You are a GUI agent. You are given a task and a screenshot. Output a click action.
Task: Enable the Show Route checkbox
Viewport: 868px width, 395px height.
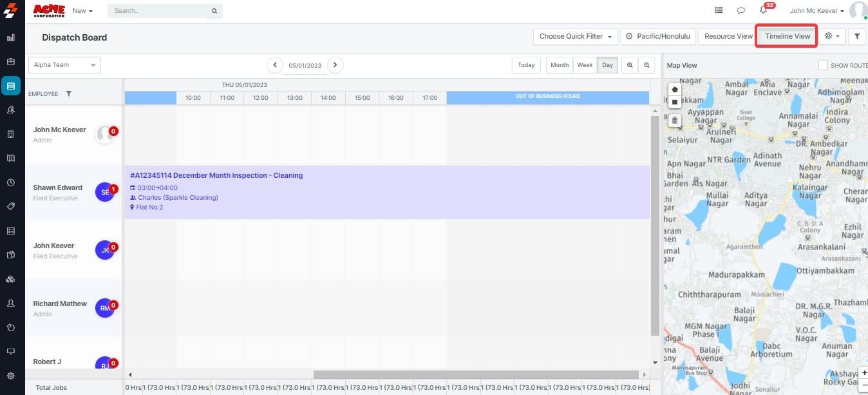click(823, 65)
